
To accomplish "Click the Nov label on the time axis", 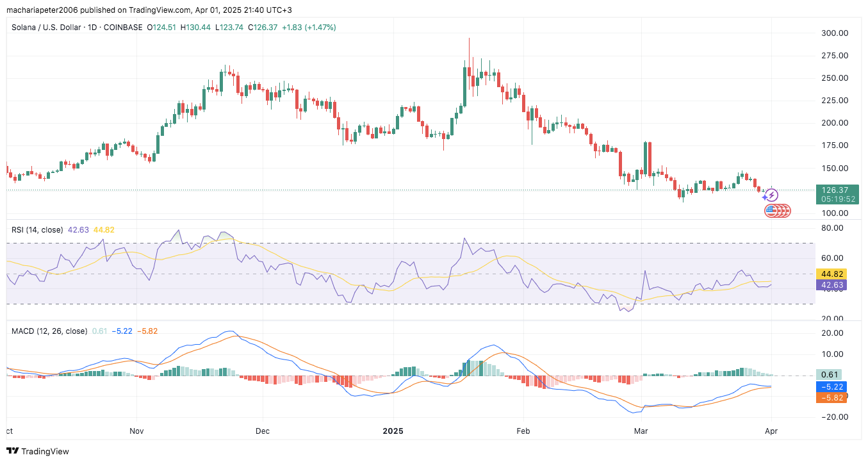I will tap(136, 432).
